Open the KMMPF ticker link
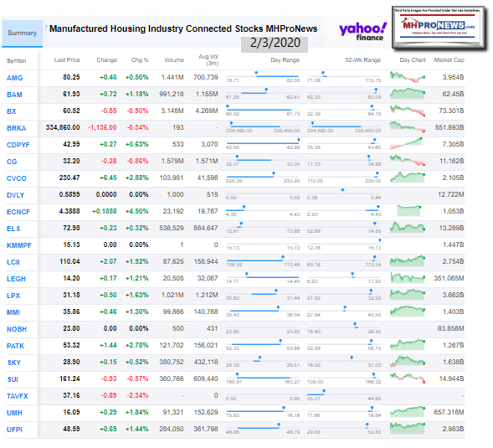 tap(19, 245)
